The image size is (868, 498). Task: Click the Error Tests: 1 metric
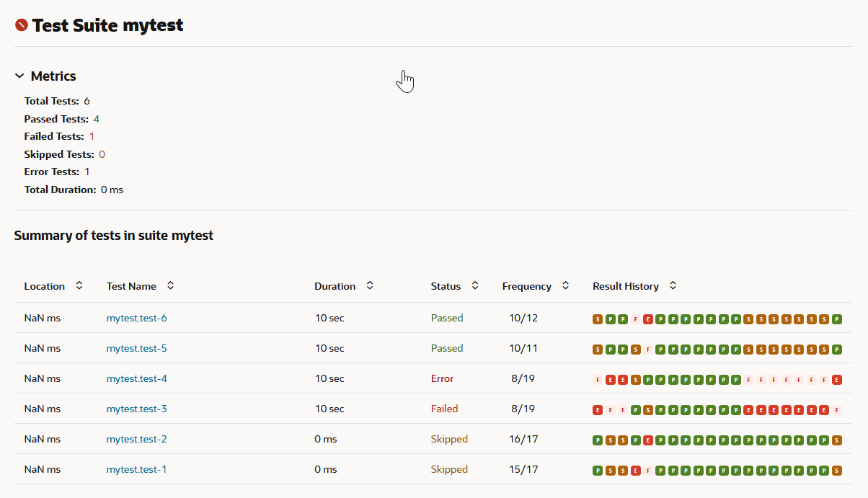(57, 172)
